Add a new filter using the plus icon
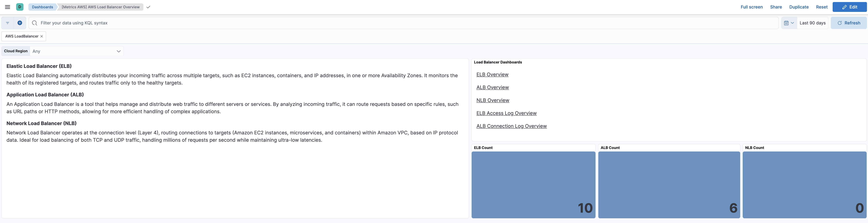 coord(20,23)
